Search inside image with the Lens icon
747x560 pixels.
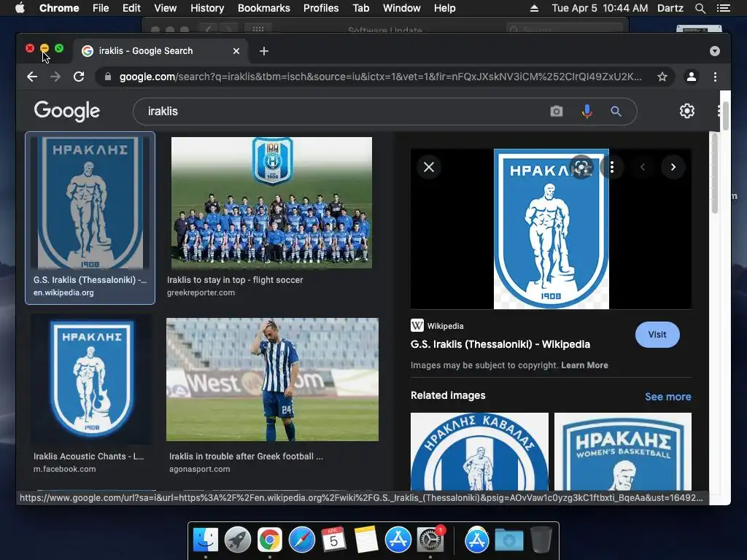click(x=581, y=167)
